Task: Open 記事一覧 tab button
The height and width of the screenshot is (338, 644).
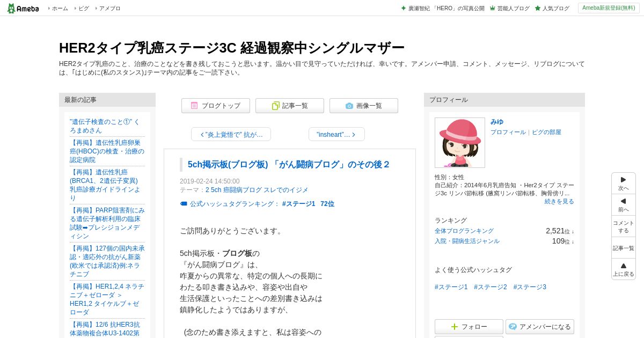Action: [290, 106]
